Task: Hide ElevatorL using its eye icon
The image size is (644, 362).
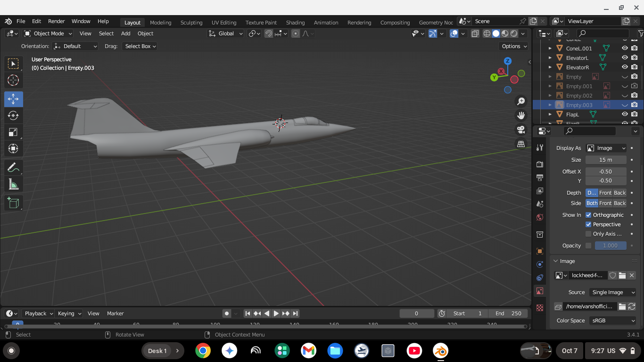Action: (625, 58)
